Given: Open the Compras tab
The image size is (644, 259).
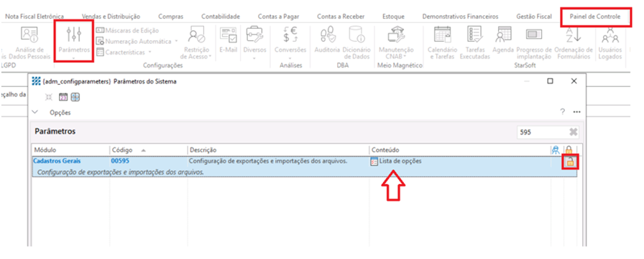Looking at the screenshot, I should tap(171, 17).
